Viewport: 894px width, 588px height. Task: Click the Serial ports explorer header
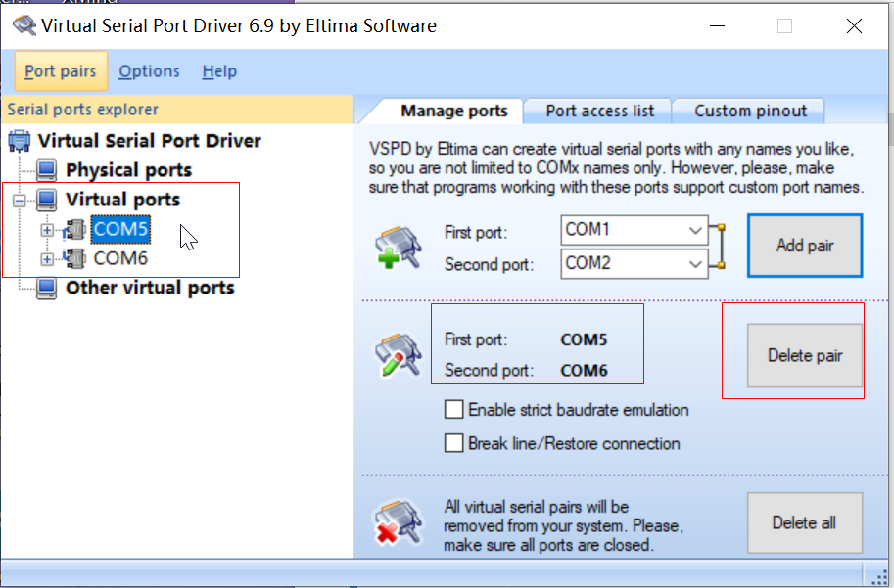178,110
